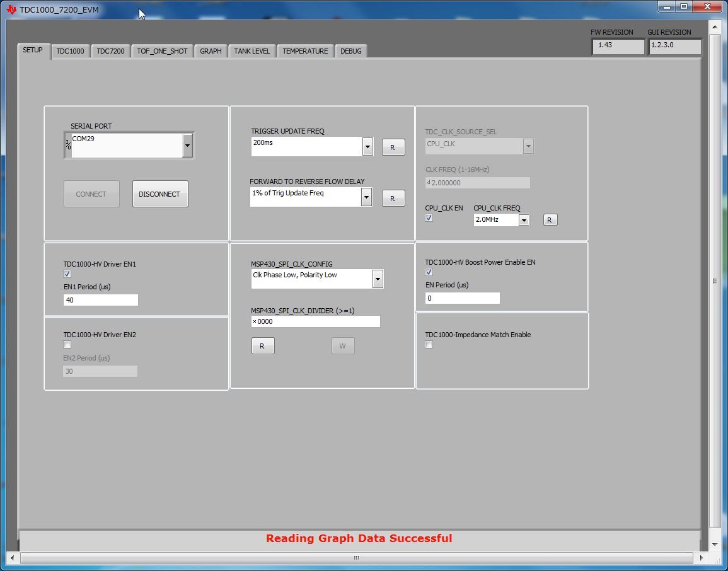Minimize the TDC1000_7200_EVM window

pyautogui.click(x=667, y=6)
